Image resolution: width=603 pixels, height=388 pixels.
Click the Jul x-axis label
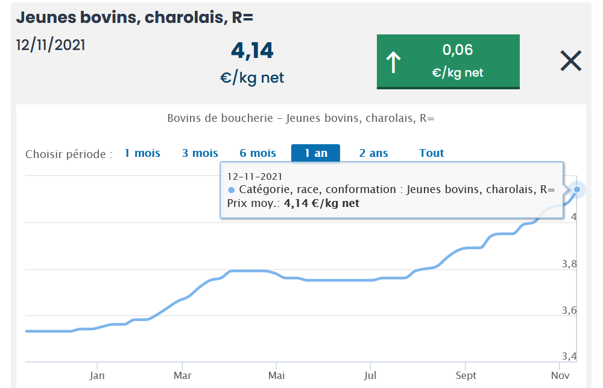pyautogui.click(x=370, y=375)
